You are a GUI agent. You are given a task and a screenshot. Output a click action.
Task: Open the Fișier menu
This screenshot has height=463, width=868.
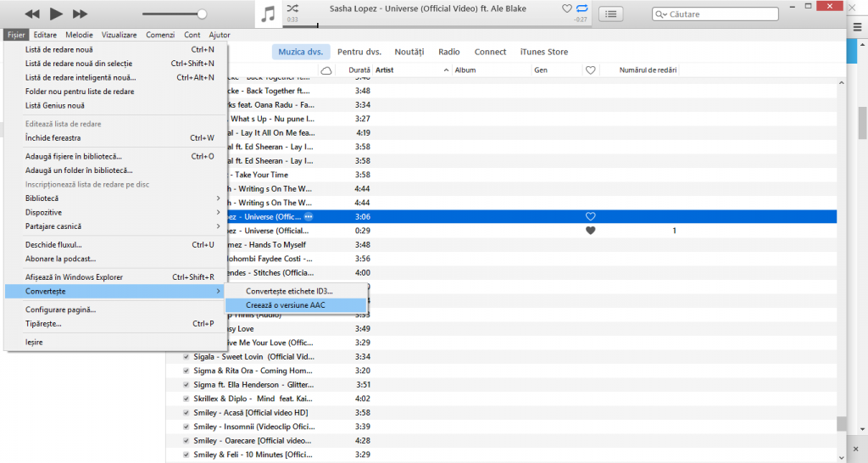coord(16,35)
